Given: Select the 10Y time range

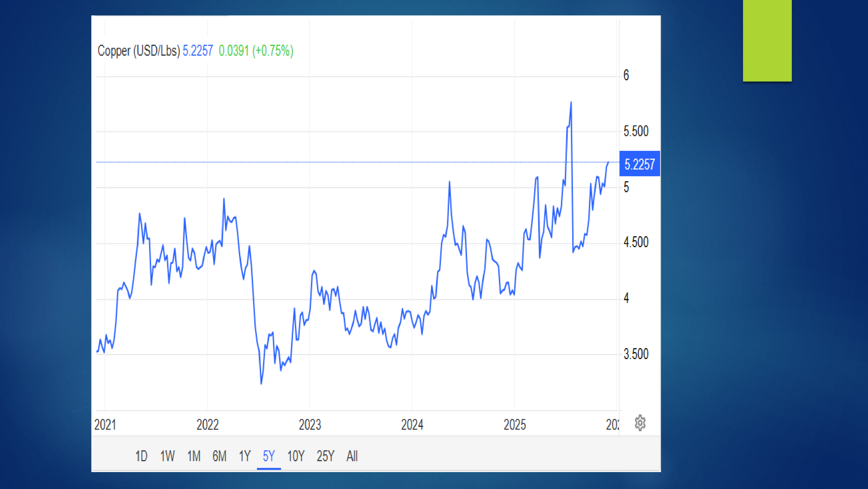Looking at the screenshot, I should pyautogui.click(x=296, y=456).
